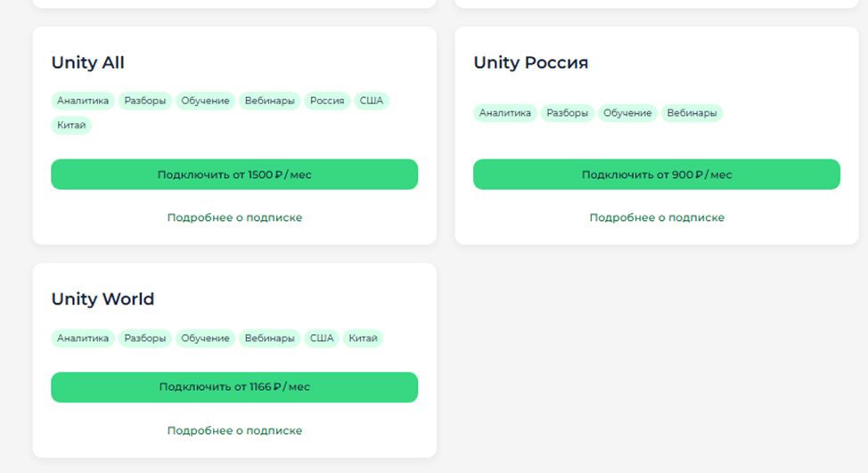Click the США tag in Unity World card
The height and width of the screenshot is (473, 868).
tap(322, 338)
